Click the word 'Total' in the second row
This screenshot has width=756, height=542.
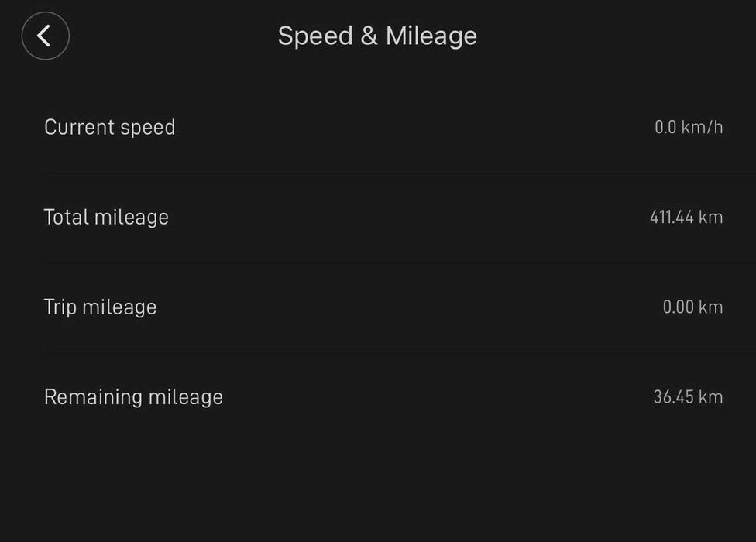(x=67, y=217)
